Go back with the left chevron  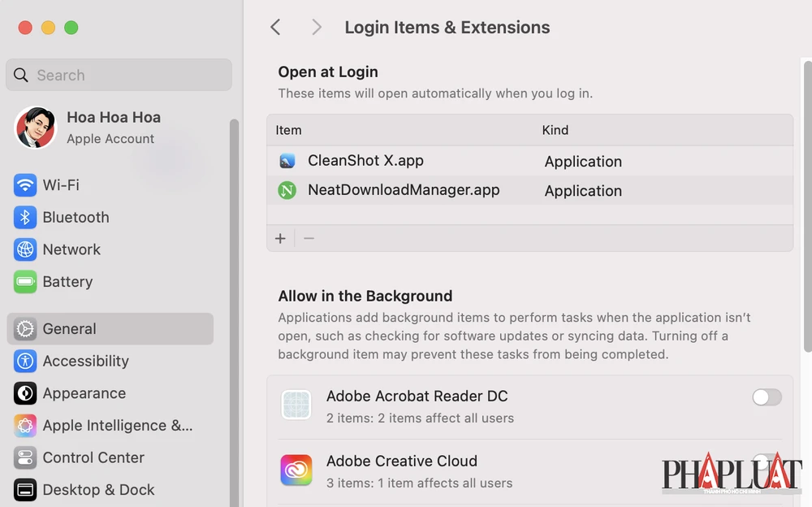click(275, 28)
